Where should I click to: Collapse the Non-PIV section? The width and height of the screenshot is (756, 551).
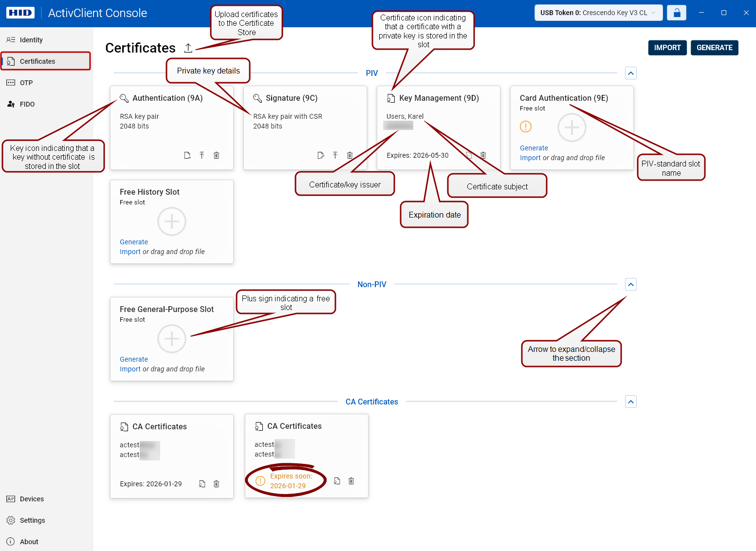click(x=631, y=284)
